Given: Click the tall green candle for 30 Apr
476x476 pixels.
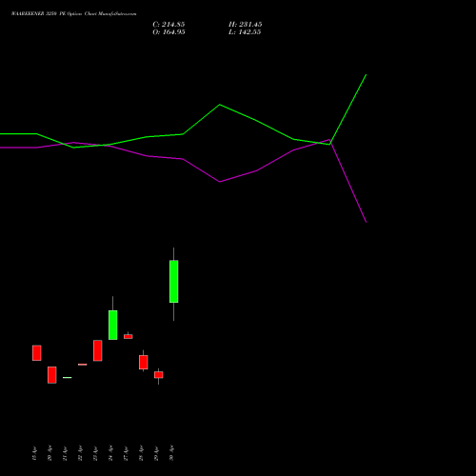Looking at the screenshot, I should [173, 282].
